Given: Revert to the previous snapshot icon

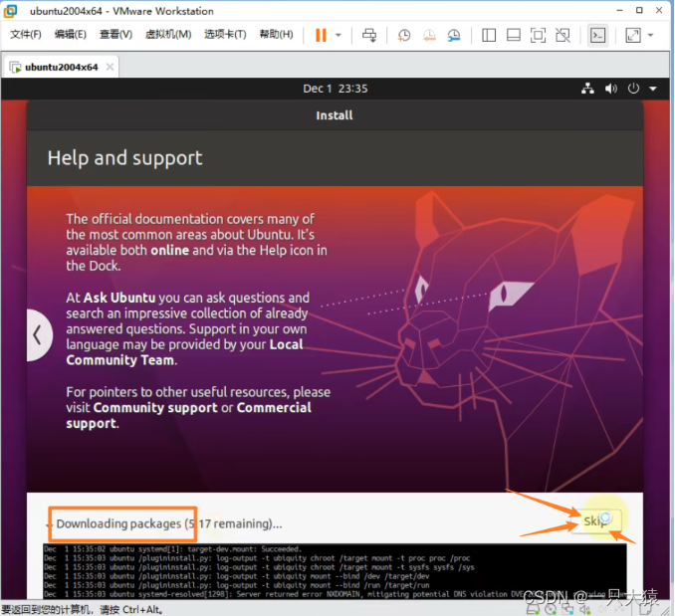Looking at the screenshot, I should 429,35.
